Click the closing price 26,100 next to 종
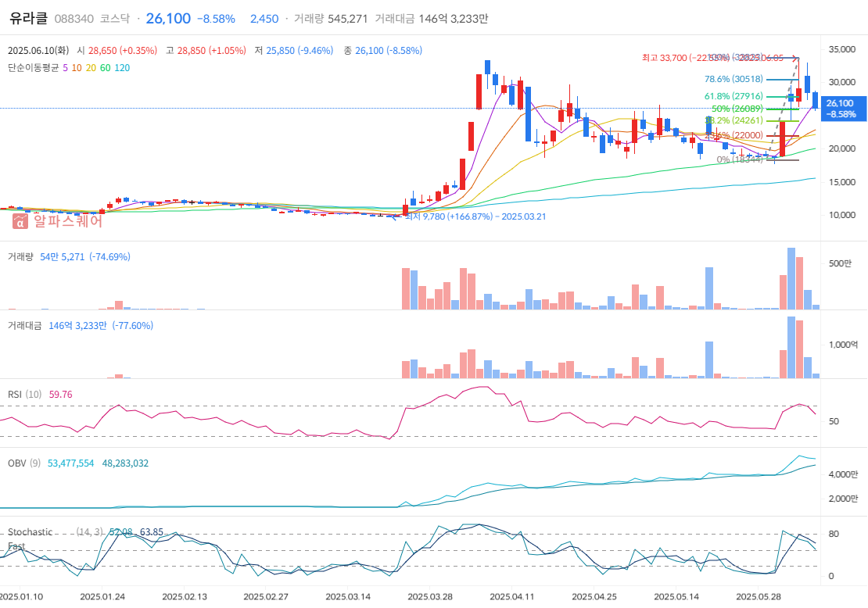868x608 pixels. pyautogui.click(x=389, y=50)
